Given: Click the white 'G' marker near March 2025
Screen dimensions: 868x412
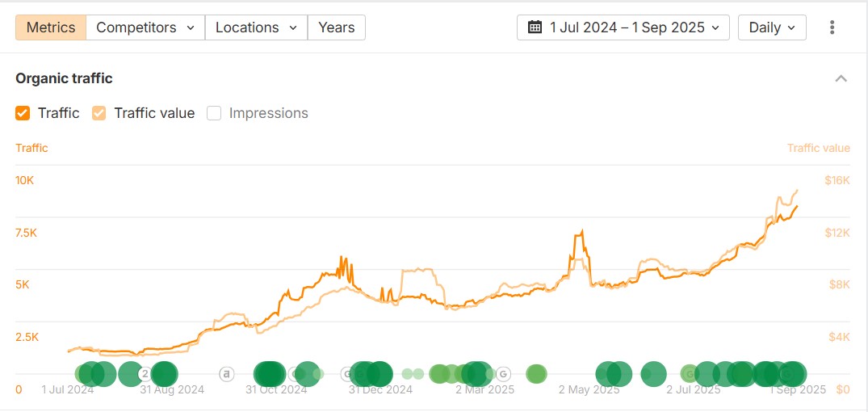Looking at the screenshot, I should click(503, 374).
